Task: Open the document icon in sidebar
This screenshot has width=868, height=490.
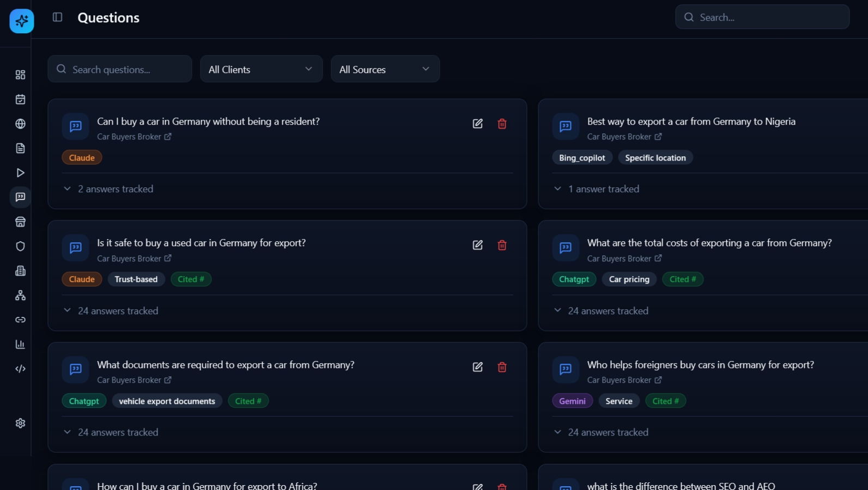Action: click(x=20, y=148)
